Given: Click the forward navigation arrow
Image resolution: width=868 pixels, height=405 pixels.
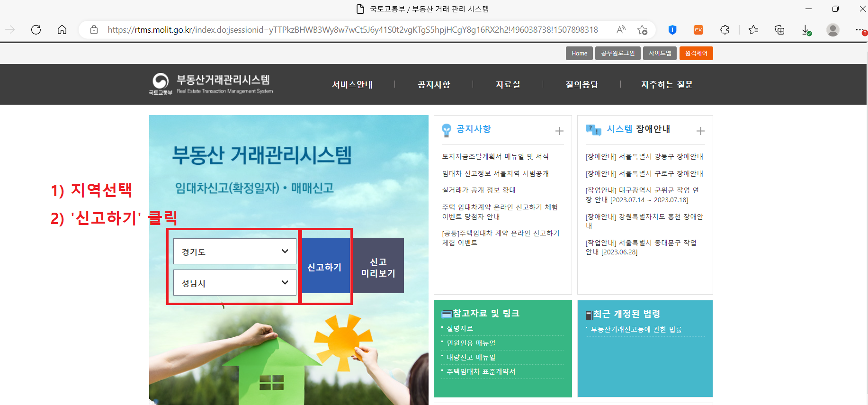Looking at the screenshot, I should point(10,30).
